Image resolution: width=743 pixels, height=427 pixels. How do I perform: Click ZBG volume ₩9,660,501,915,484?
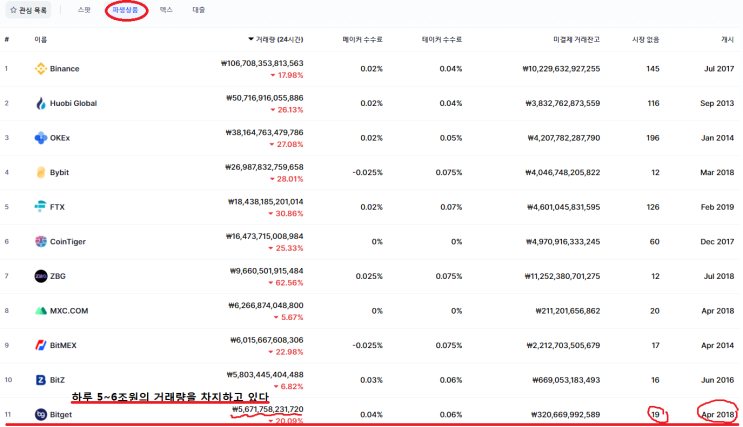point(266,271)
